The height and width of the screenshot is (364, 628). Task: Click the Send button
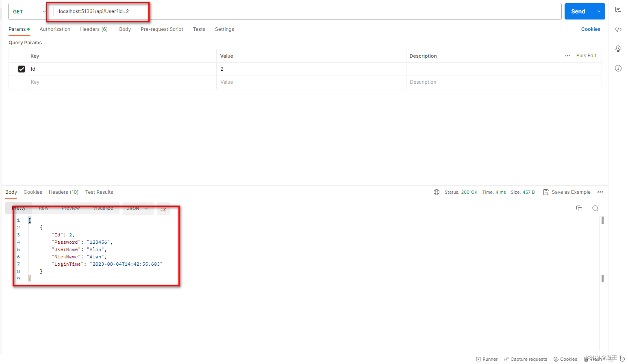coord(578,11)
